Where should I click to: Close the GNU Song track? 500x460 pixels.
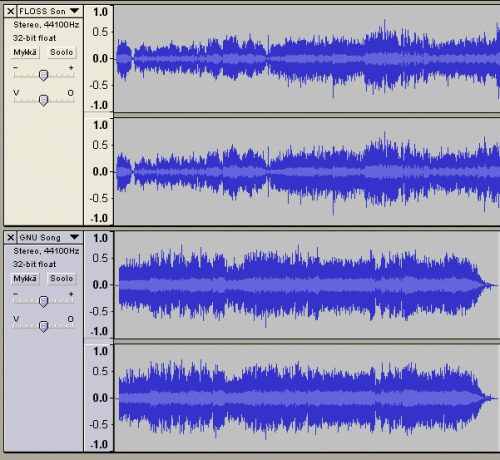coord(11,237)
